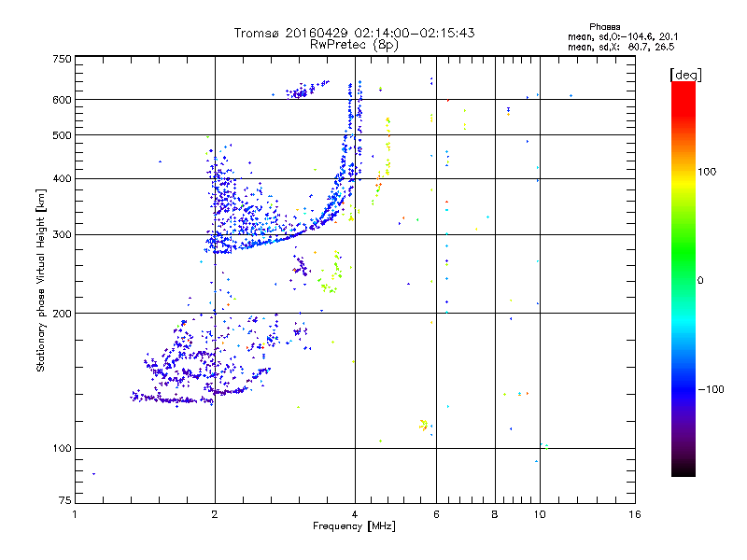Click the y-axis '100' tick label

[x=63, y=448]
